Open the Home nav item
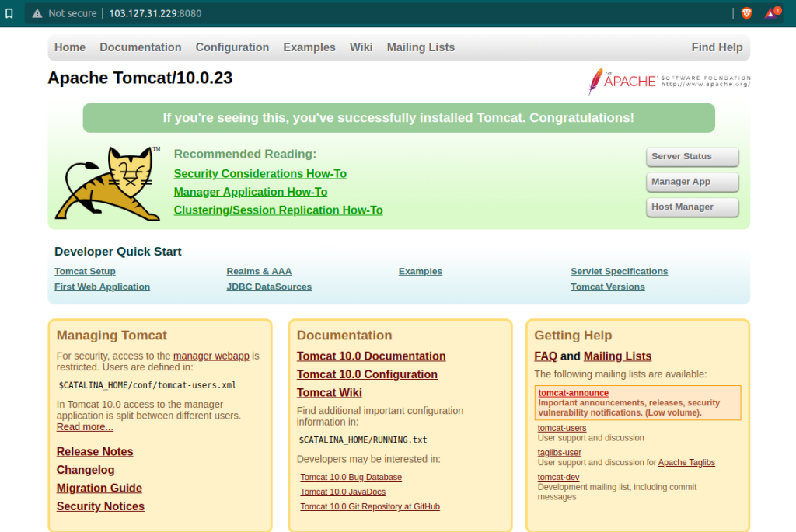The image size is (796, 532). (69, 47)
